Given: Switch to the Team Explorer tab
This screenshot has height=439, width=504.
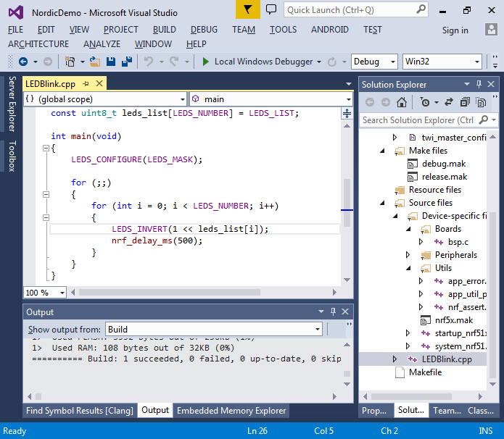Looking at the screenshot, I should click(x=447, y=411).
